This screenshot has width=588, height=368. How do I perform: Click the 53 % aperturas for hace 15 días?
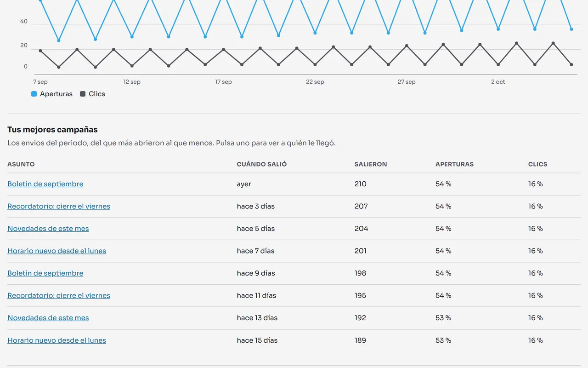tap(443, 340)
